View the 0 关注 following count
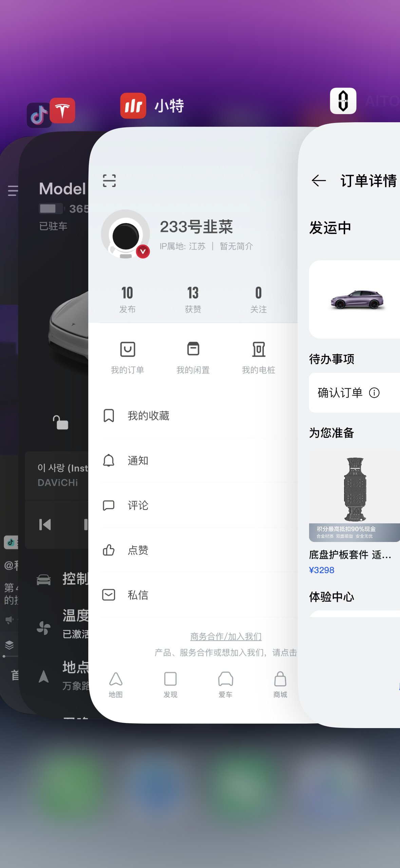Screen dimensions: 400x868 [x=259, y=300]
